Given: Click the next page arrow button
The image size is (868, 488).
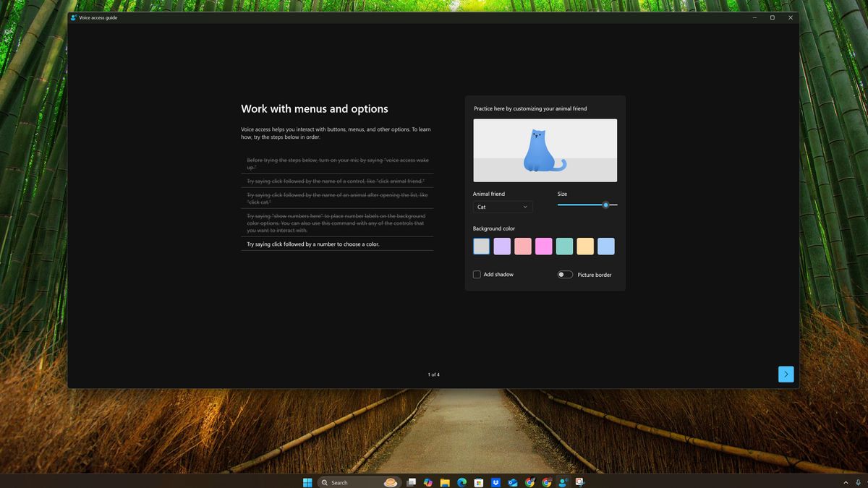Looking at the screenshot, I should pyautogui.click(x=786, y=374).
